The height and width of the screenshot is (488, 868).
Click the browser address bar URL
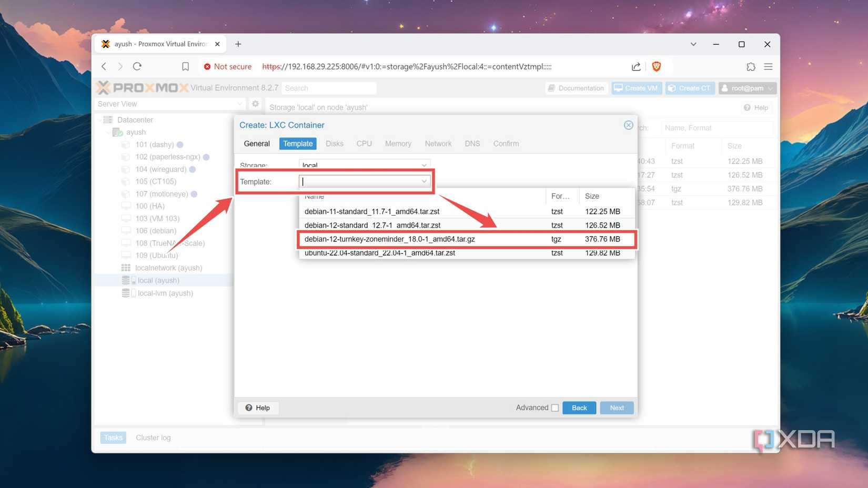[x=407, y=66]
